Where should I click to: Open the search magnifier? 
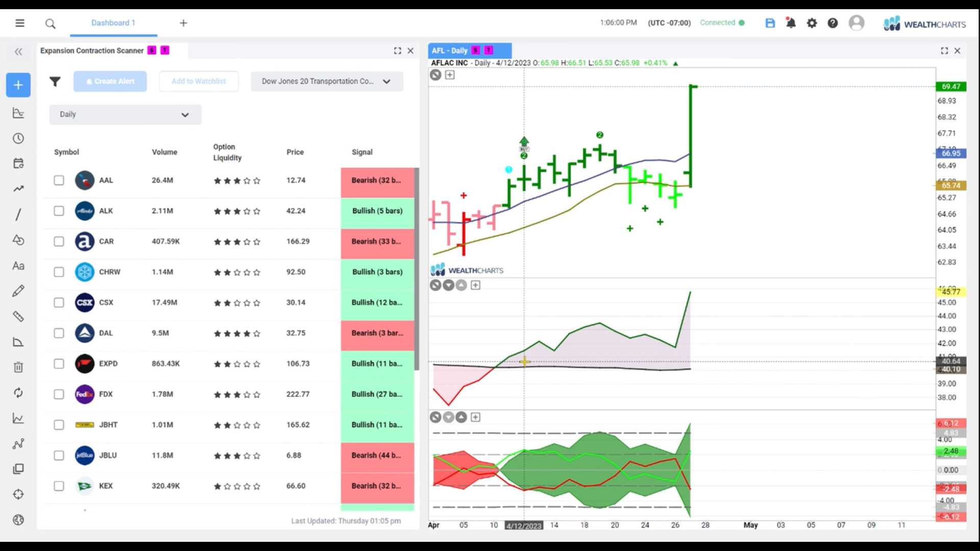(x=50, y=23)
